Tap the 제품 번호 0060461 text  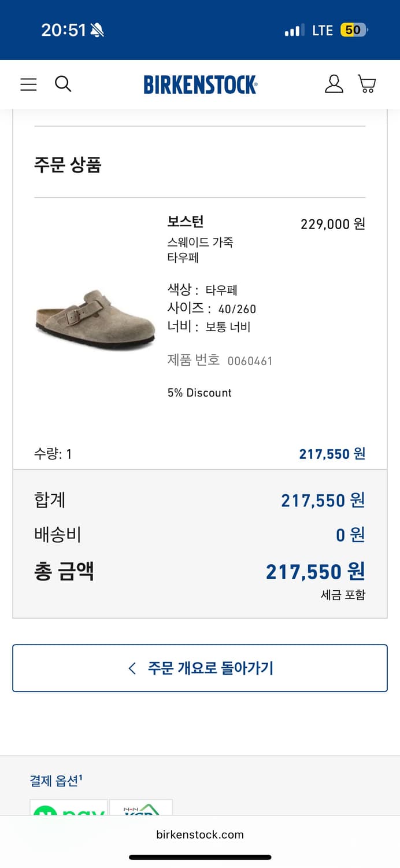(x=220, y=361)
